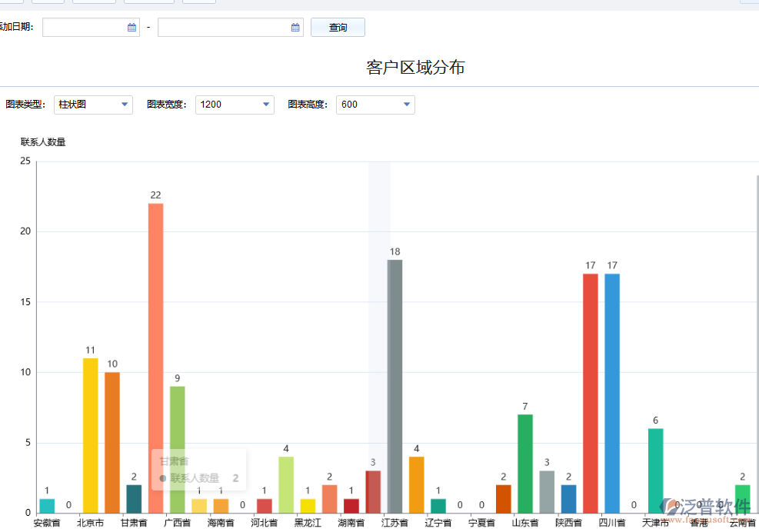Click the start date input field

pyautogui.click(x=85, y=26)
